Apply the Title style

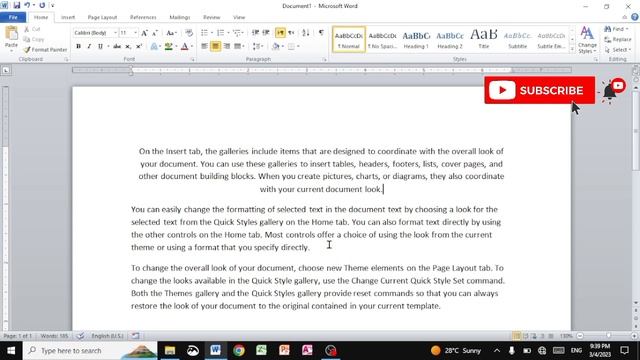[x=484, y=40]
